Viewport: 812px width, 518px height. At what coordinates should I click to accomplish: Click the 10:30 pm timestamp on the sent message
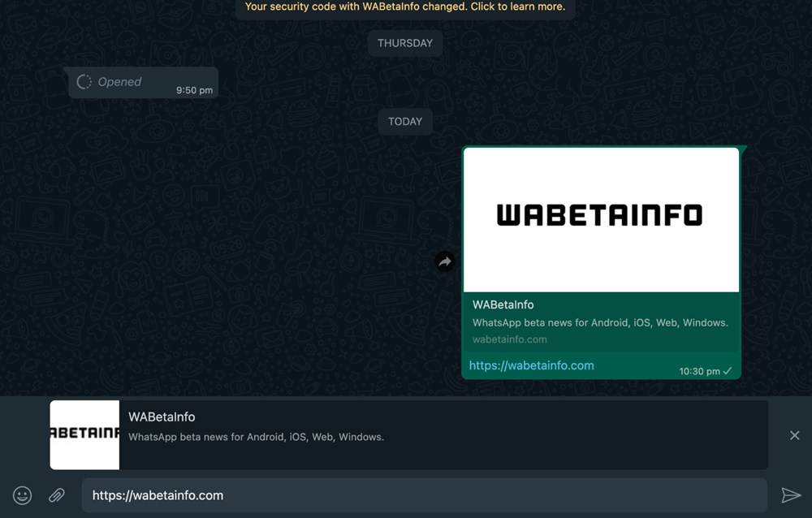(x=701, y=370)
